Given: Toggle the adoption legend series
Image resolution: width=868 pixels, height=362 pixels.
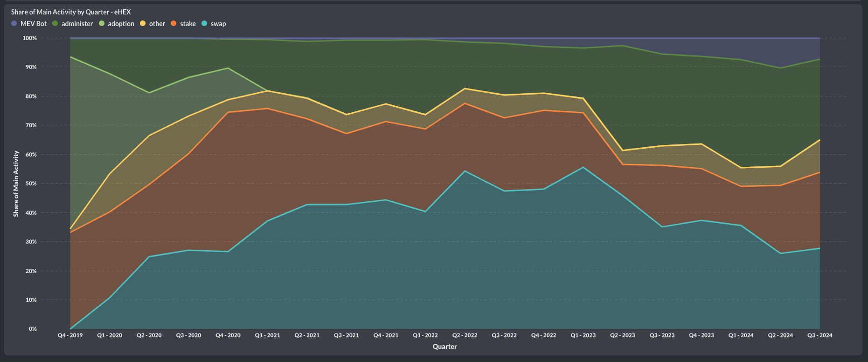Looking at the screenshot, I should [116, 24].
